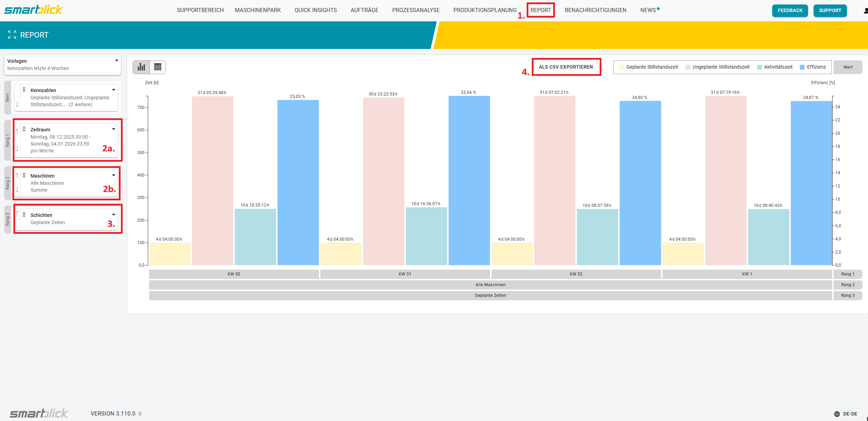
Task: Move Maschinen card up with arrow
Action: pos(17,176)
